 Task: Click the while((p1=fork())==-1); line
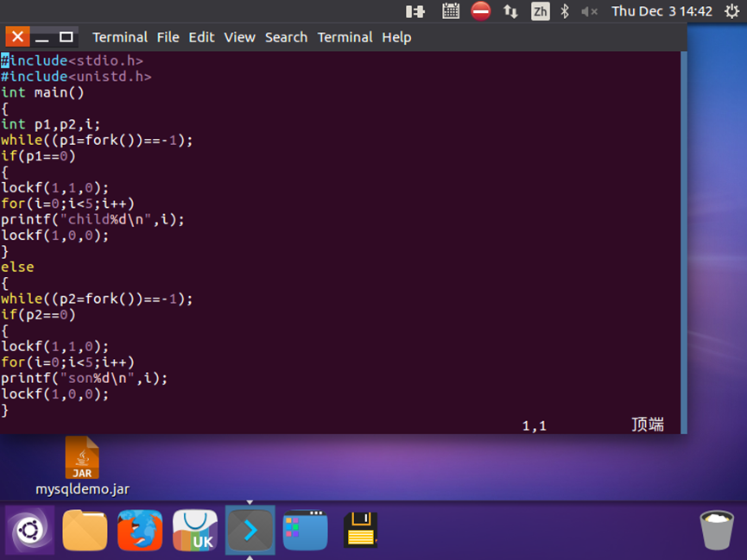point(97,140)
